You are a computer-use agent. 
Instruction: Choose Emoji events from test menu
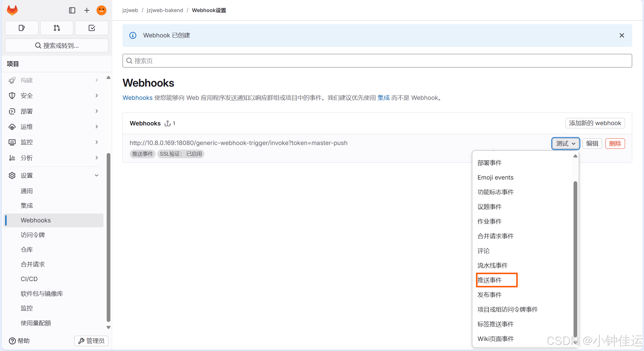[523, 178]
